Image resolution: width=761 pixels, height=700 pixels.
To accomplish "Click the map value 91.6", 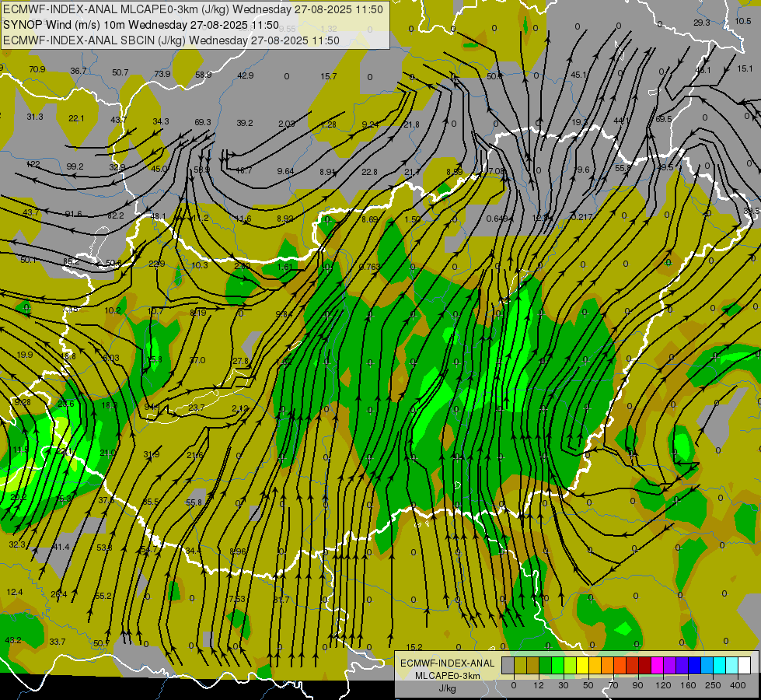I will tap(73, 214).
